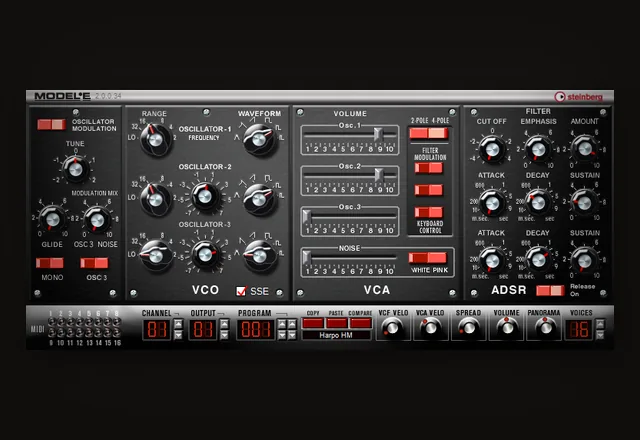Toggle the first Filter Modulation switch
Screen dimensions: 640x440
point(429,168)
